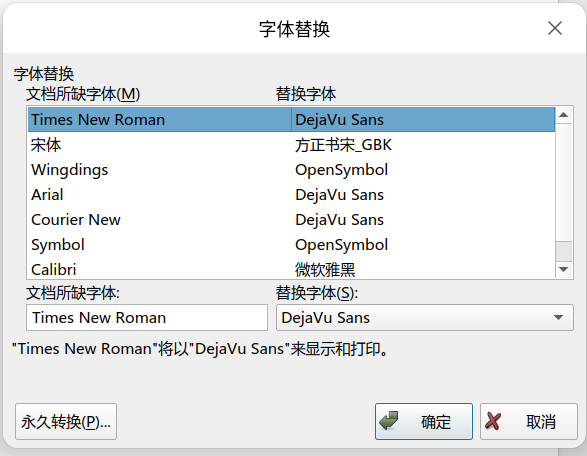Select the Calibri font row
This screenshot has width=587, height=456.
click(x=291, y=269)
